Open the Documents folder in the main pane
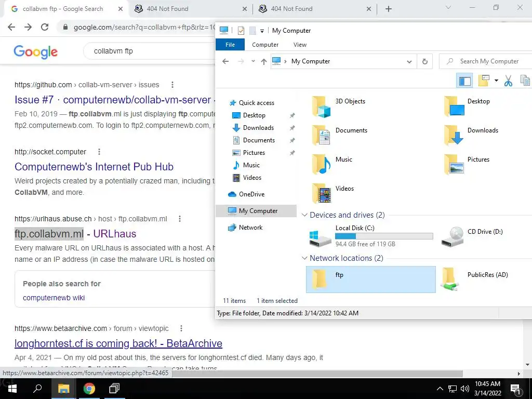 click(321, 136)
